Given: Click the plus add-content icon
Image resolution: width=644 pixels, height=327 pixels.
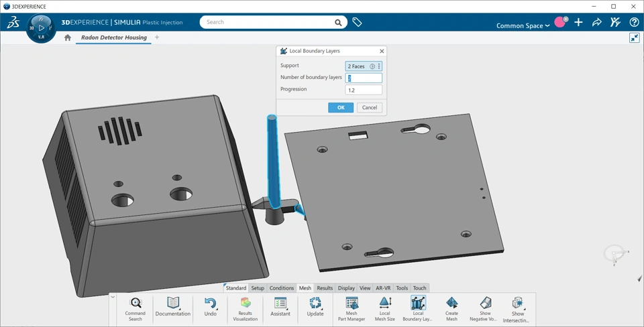Looking at the screenshot, I should [x=578, y=22].
